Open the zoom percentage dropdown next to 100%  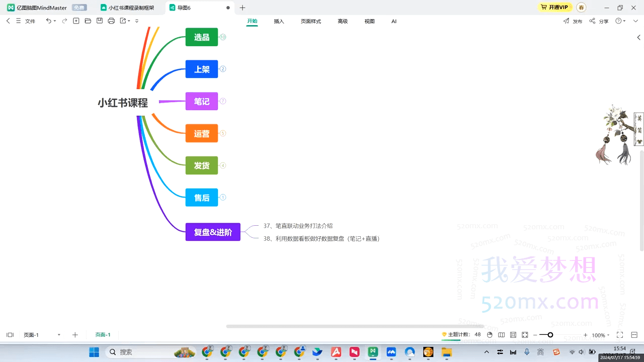(x=608, y=335)
